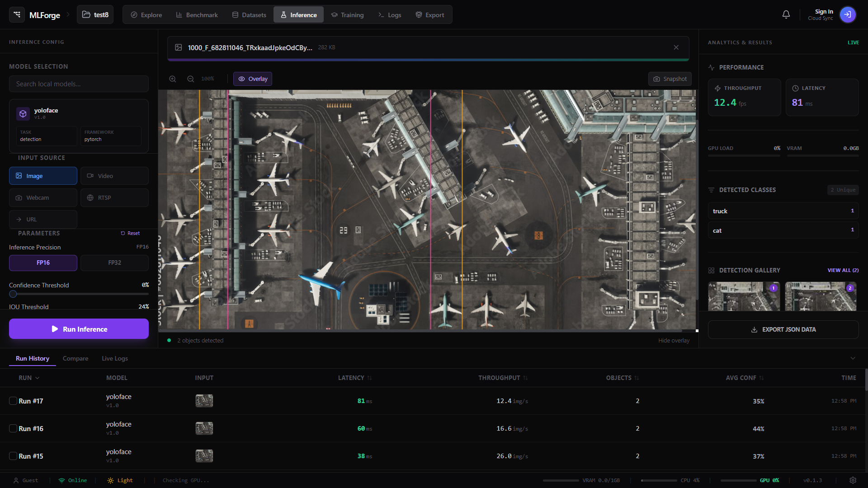Open the Training tab
This screenshot has height=488, width=868.
click(347, 15)
